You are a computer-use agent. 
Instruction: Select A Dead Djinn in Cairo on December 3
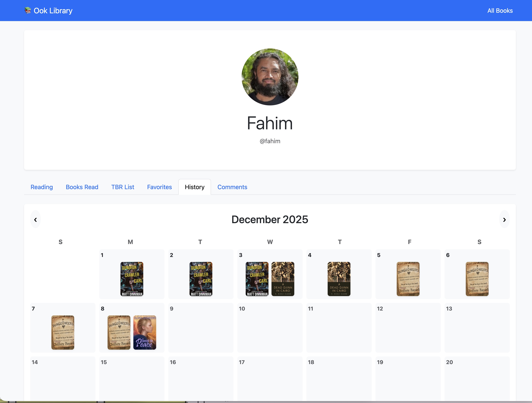[283, 279]
